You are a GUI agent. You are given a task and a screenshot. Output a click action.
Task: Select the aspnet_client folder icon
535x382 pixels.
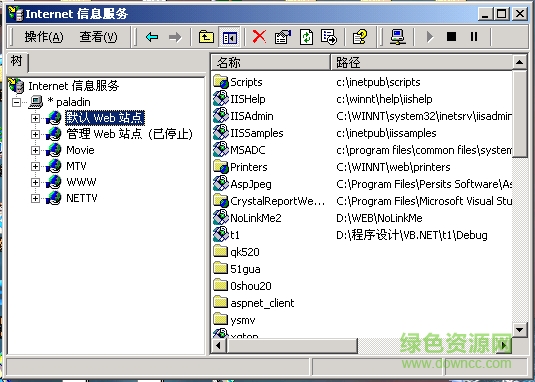pos(220,303)
